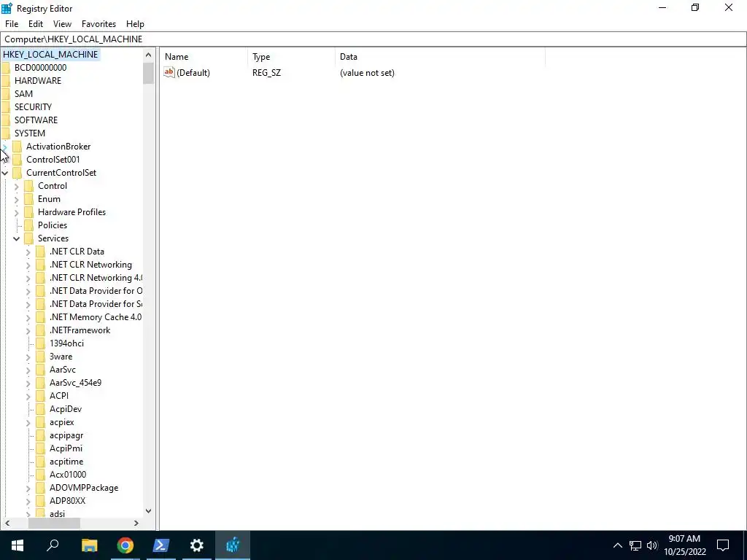The height and width of the screenshot is (560, 747).
Task: Launch Google Chrome from the taskbar
Action: (x=125, y=545)
